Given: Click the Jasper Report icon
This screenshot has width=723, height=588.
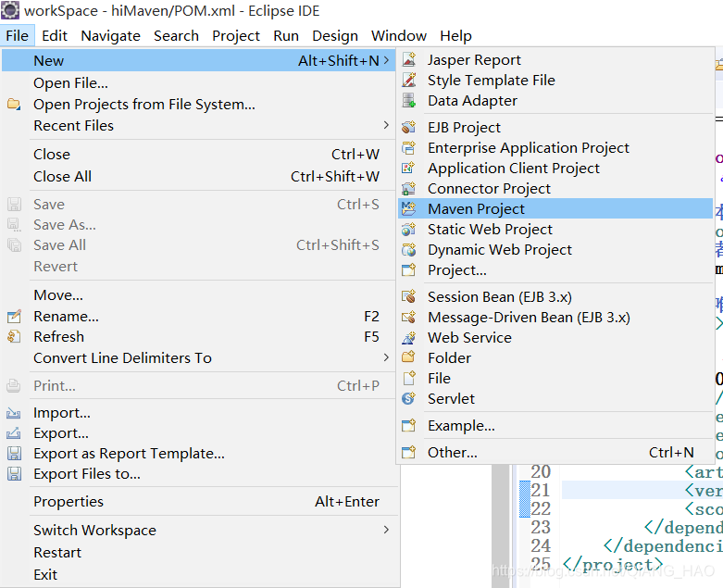Looking at the screenshot, I should [409, 59].
